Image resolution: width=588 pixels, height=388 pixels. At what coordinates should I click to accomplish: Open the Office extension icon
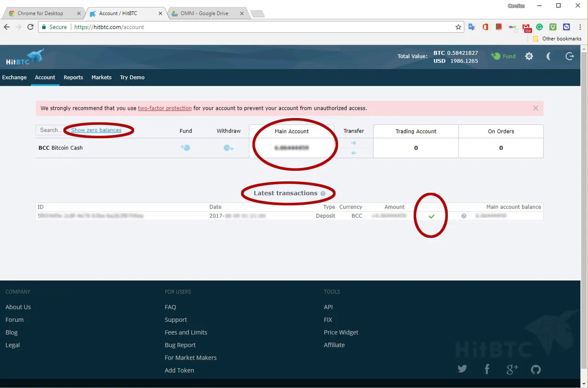coord(485,27)
